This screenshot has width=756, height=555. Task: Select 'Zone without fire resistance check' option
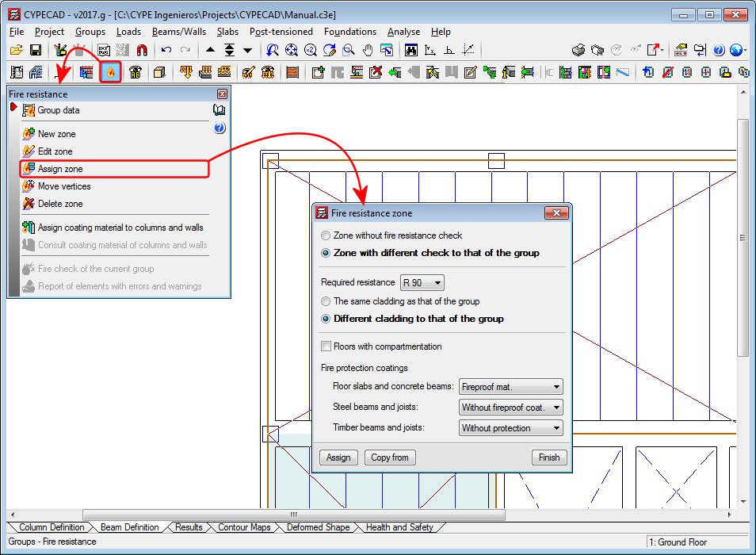[x=326, y=235]
